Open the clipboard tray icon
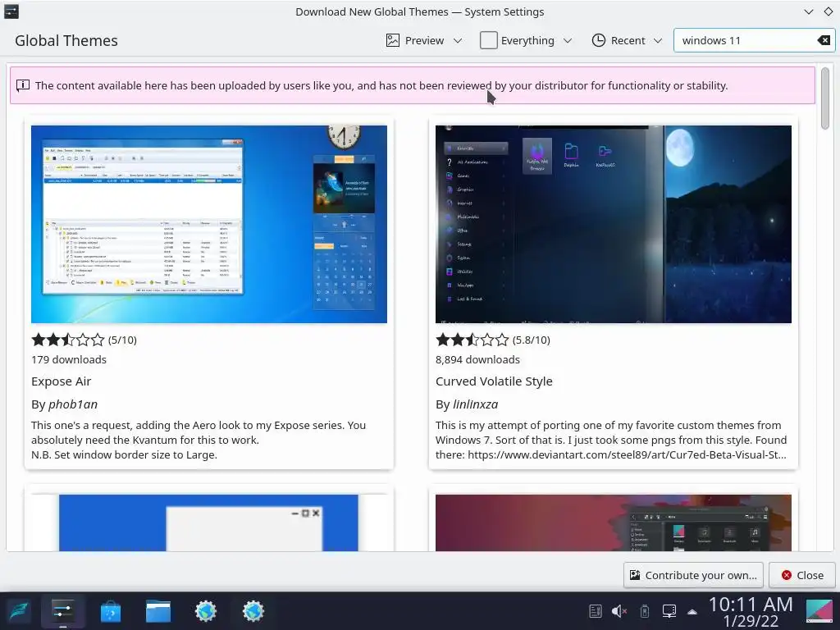The width and height of the screenshot is (840, 630). 596,611
